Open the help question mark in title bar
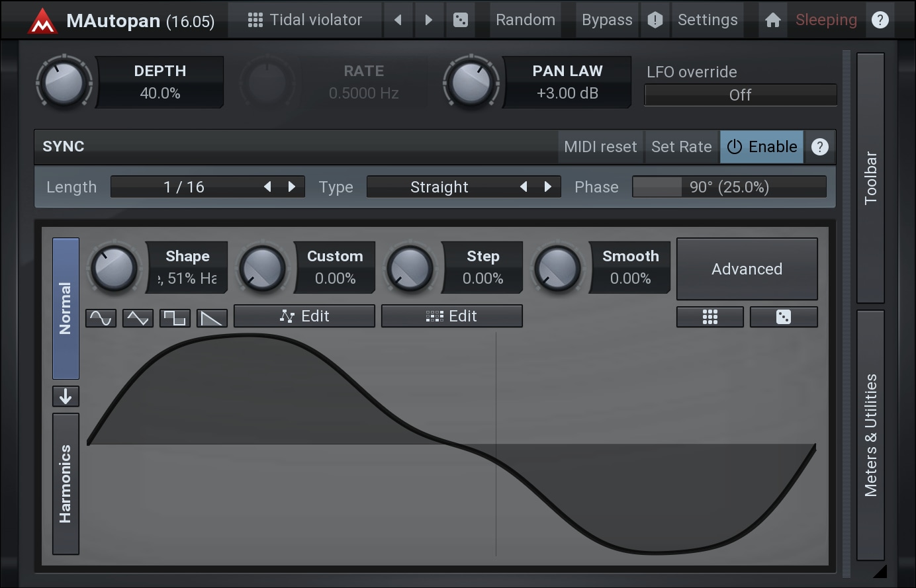This screenshot has width=916, height=588. 880,20
